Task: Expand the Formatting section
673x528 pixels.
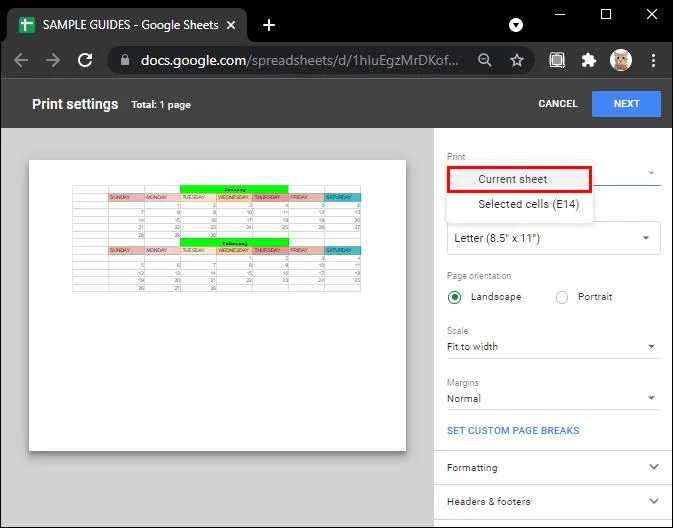Action: [x=553, y=467]
